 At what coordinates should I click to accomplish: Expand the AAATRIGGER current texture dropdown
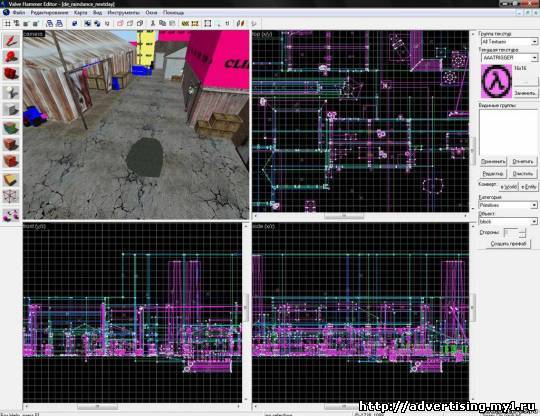tap(534, 58)
